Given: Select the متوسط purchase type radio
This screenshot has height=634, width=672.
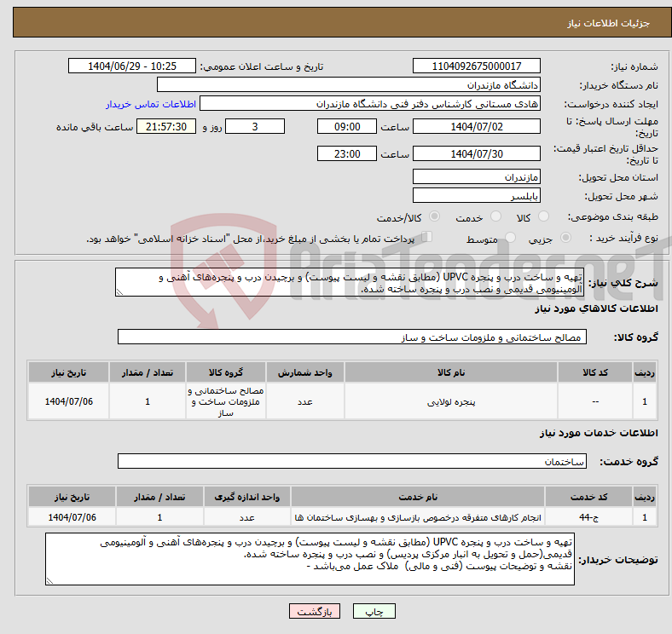Looking at the screenshot, I should click(511, 237).
